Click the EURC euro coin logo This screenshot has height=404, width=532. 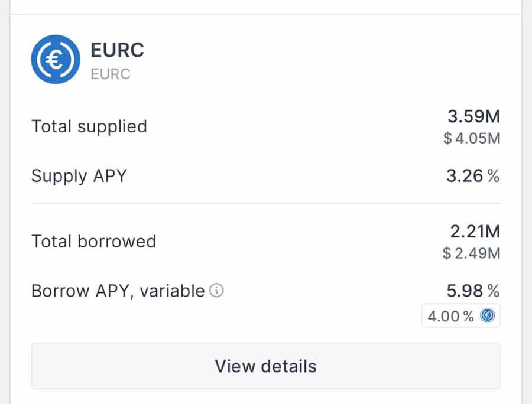[x=56, y=59]
